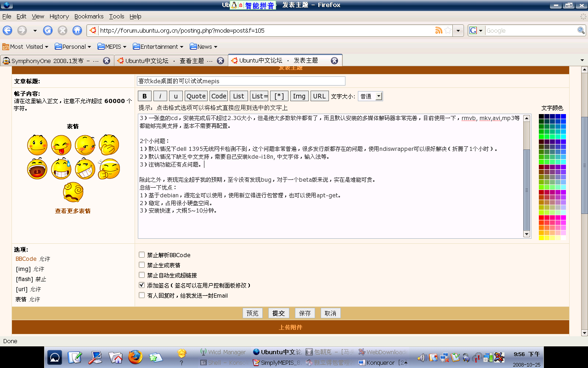
Task: Click the Img insert button
Action: point(299,96)
